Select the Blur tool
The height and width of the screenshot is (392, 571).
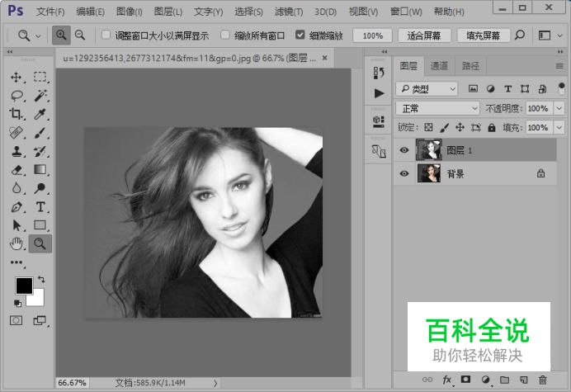[16, 188]
